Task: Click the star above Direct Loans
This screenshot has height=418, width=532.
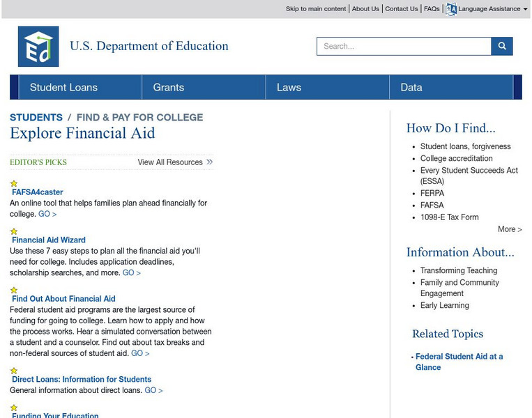Action: pyautogui.click(x=14, y=371)
